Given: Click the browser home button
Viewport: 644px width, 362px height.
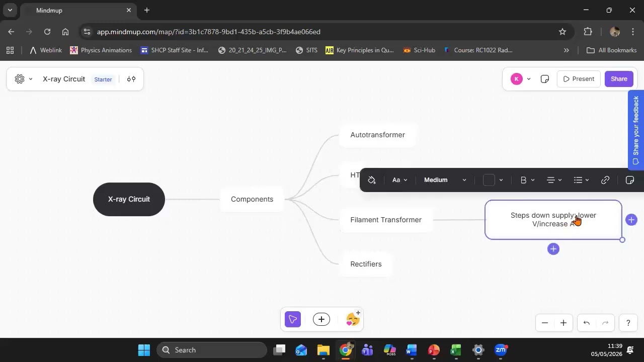Looking at the screenshot, I should (x=65, y=32).
